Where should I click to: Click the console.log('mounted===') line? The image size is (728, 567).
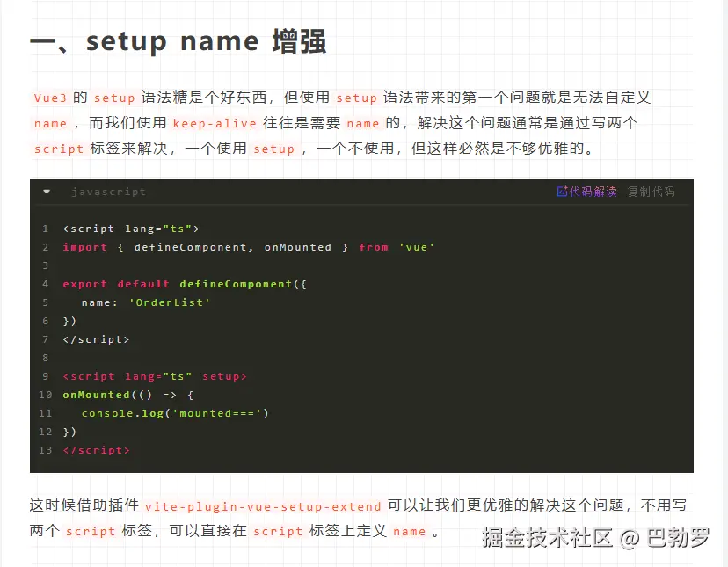174,413
